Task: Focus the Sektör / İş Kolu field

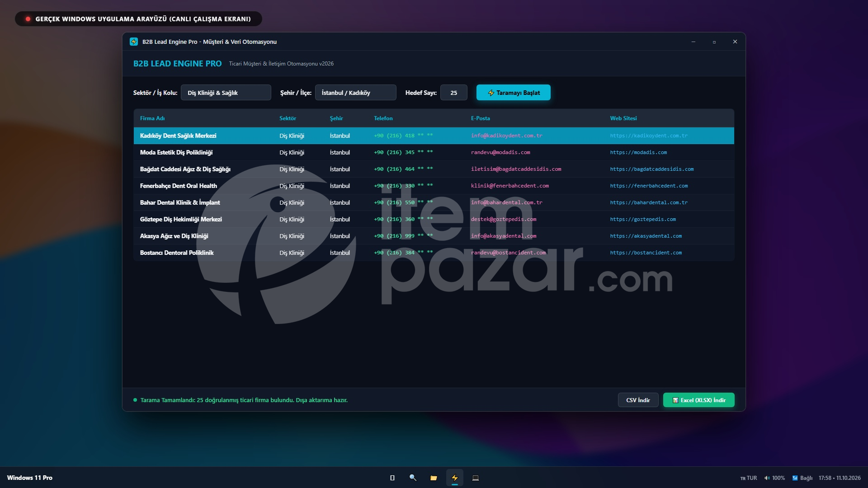Action: pos(226,93)
